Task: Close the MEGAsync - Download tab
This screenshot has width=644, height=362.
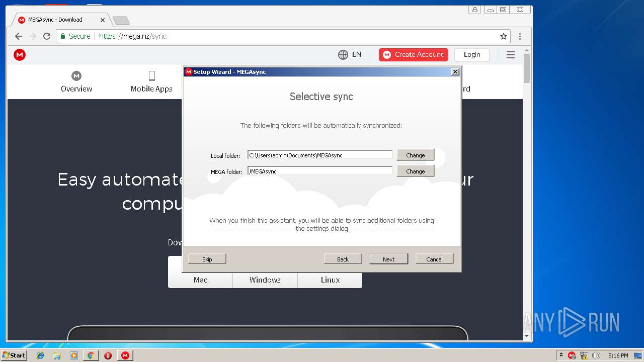Action: click(x=103, y=20)
